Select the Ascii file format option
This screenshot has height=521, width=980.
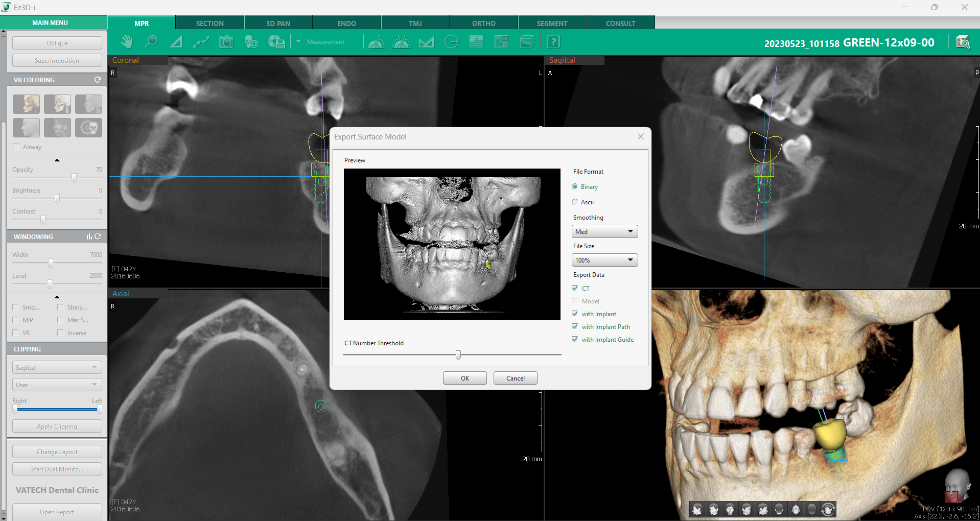[575, 202]
